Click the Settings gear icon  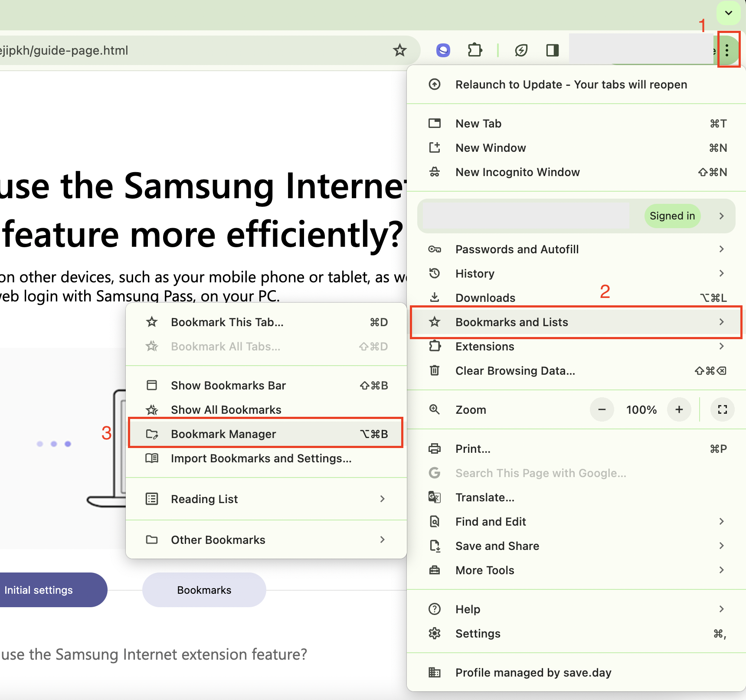point(434,633)
